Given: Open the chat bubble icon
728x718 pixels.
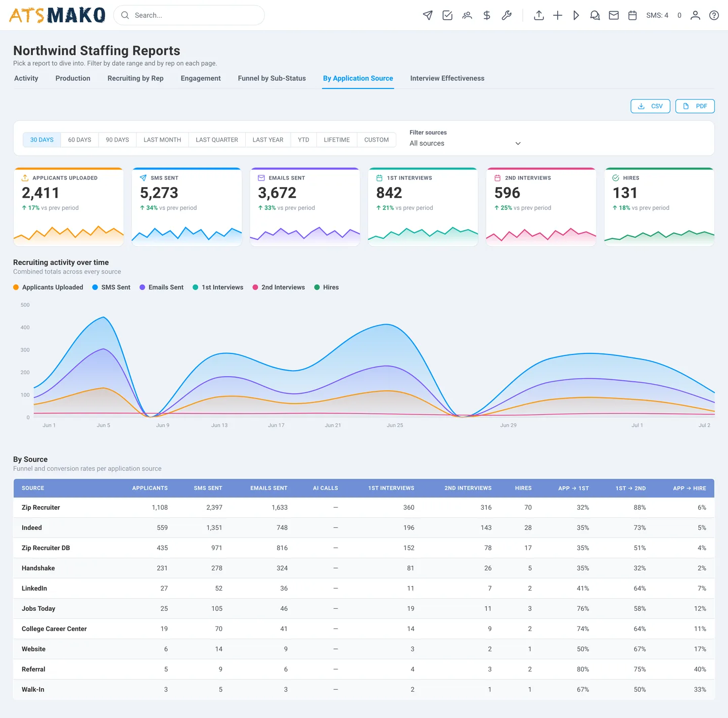Looking at the screenshot, I should click(595, 15).
